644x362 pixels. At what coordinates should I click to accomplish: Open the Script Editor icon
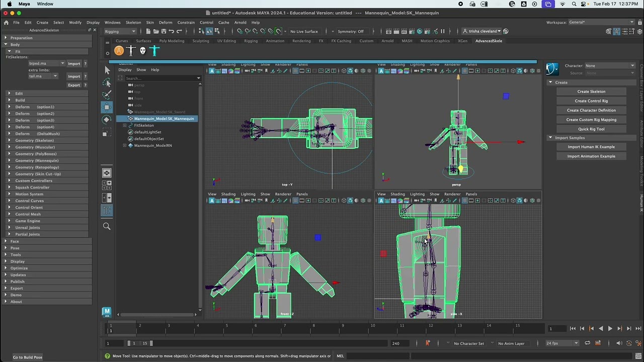[638, 356]
